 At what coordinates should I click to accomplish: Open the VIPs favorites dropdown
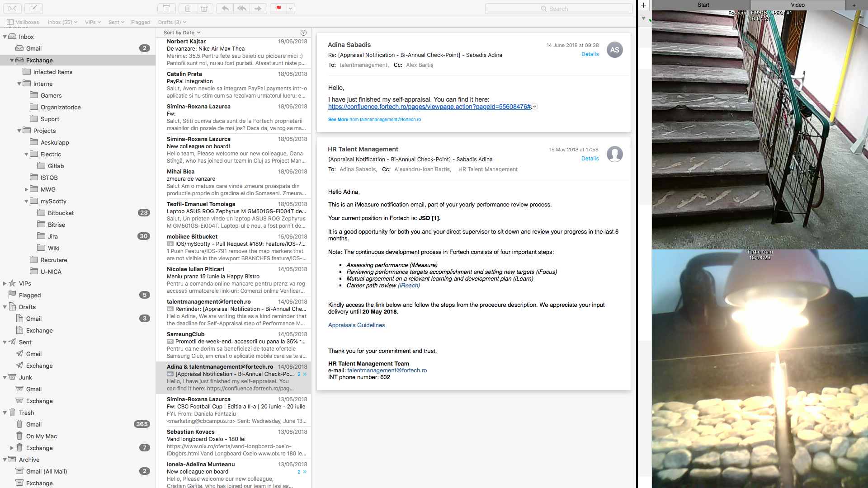(93, 22)
